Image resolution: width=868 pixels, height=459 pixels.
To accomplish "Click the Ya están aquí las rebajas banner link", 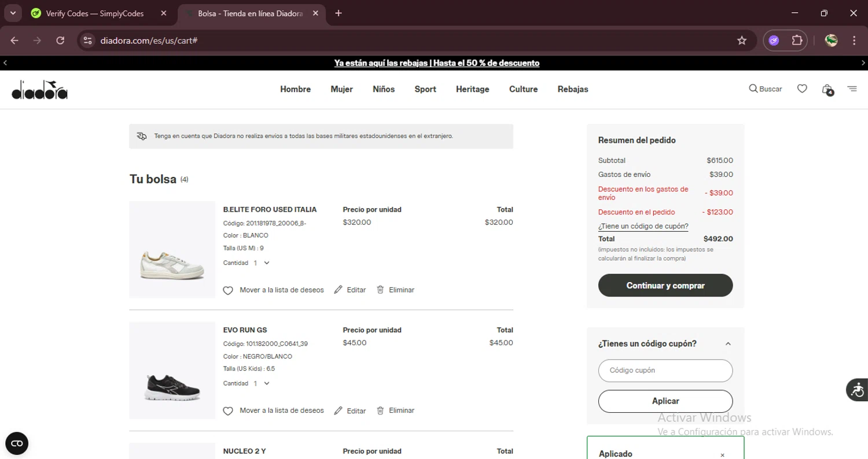I will pyautogui.click(x=437, y=63).
